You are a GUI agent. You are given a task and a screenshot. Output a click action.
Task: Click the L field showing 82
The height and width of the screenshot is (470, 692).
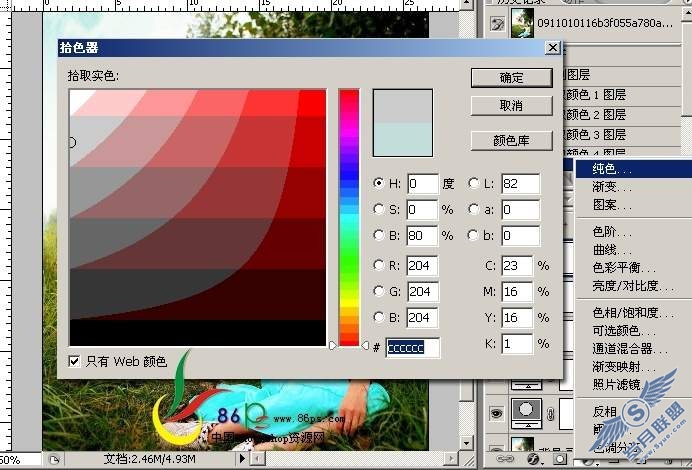click(520, 183)
